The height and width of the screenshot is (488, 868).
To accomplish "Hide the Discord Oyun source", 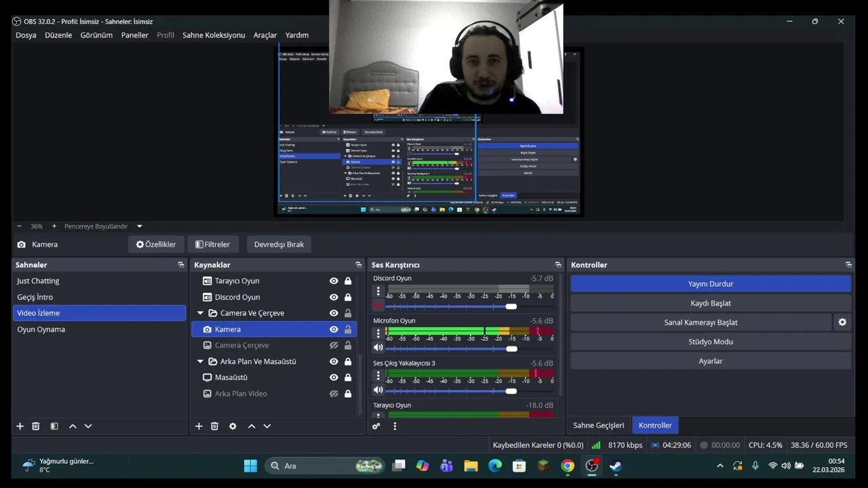I will (x=334, y=297).
